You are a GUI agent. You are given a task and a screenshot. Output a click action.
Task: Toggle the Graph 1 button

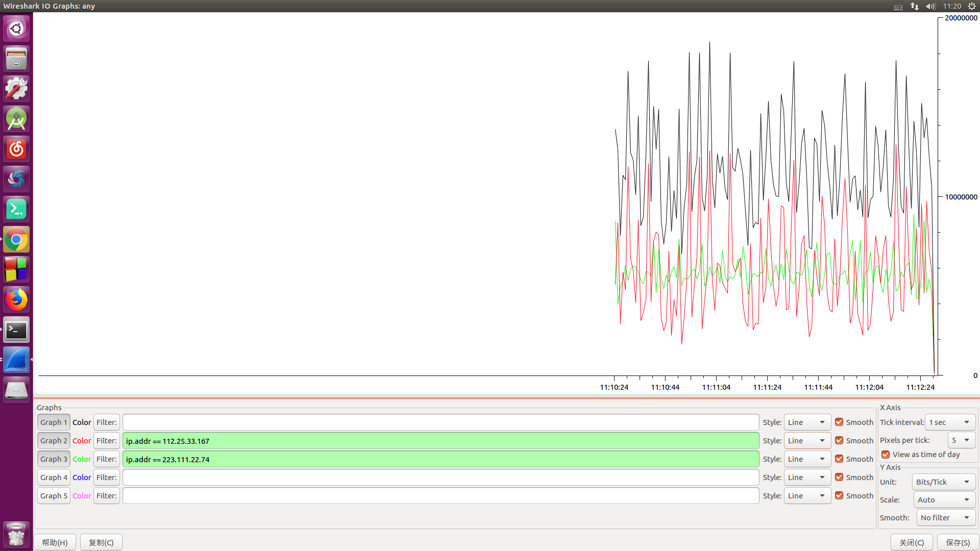(x=54, y=422)
